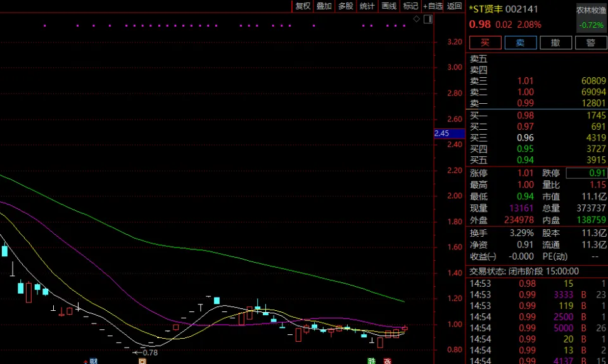This screenshot has width=608, height=364.
Task: Toggle the side panel layout icon
Action: click(427, 20)
